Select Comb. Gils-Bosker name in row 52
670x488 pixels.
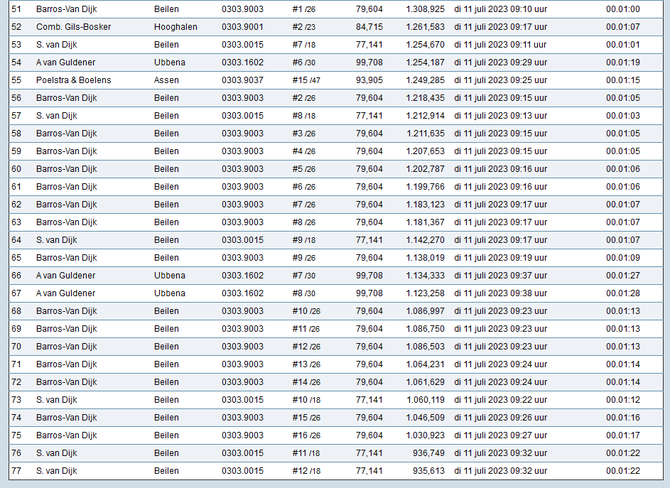click(x=73, y=27)
